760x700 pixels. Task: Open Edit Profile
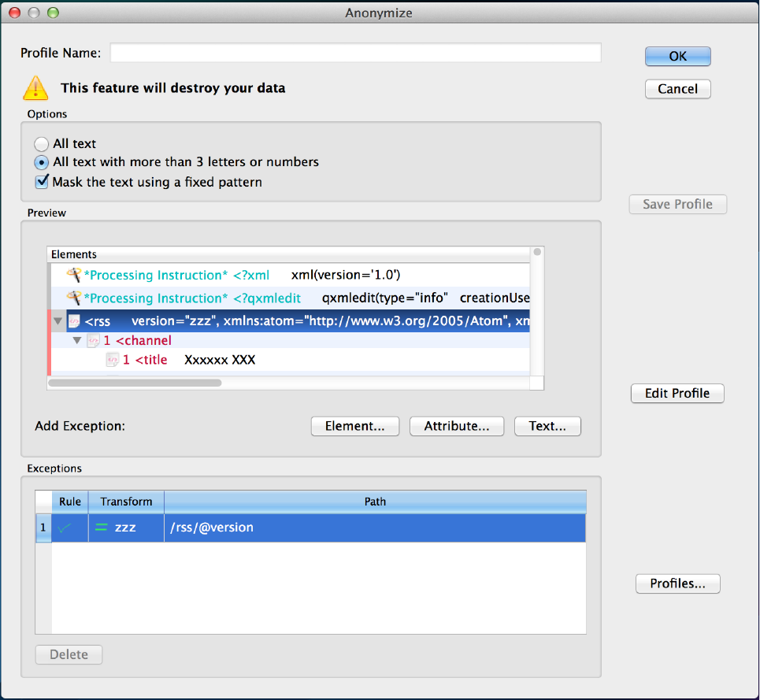tap(677, 394)
